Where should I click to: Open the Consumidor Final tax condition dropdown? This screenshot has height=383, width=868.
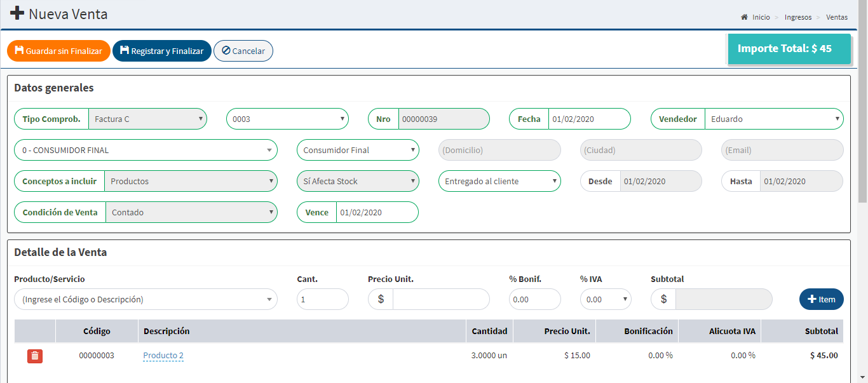coord(358,150)
